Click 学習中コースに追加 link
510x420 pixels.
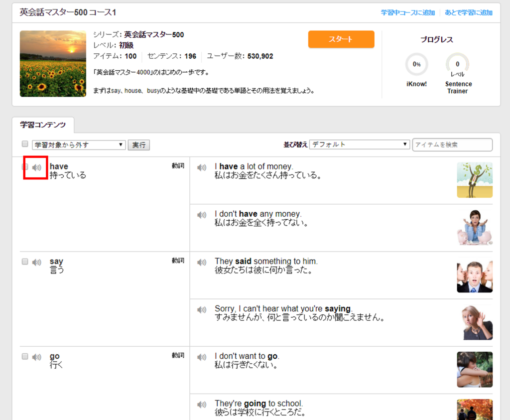[x=408, y=12]
